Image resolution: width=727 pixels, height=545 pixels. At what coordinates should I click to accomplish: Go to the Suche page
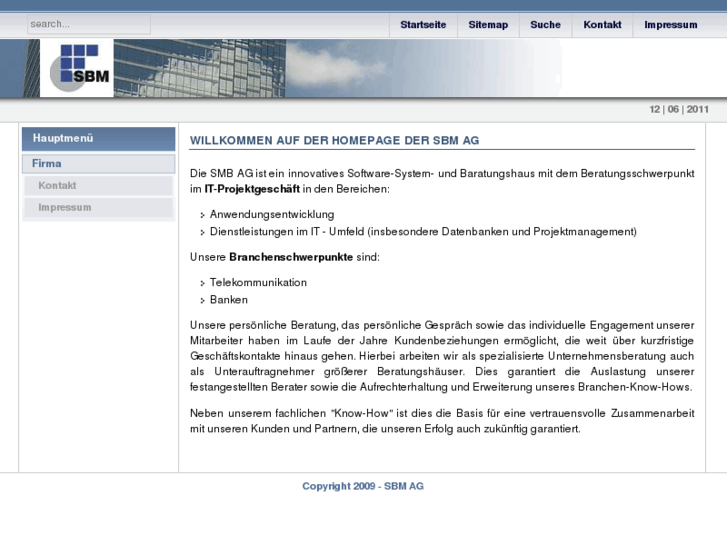545,25
